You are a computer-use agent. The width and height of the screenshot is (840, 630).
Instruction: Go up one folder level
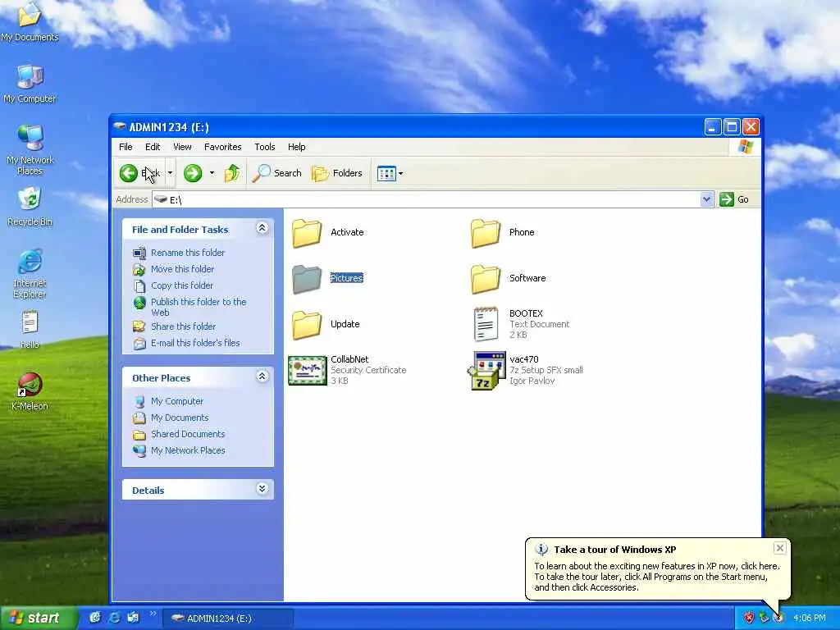232,173
